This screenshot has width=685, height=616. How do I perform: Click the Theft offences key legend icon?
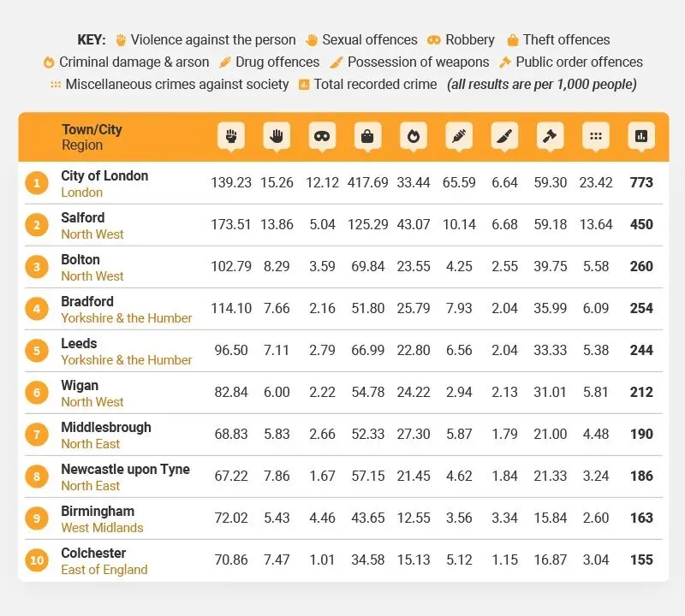(513, 40)
